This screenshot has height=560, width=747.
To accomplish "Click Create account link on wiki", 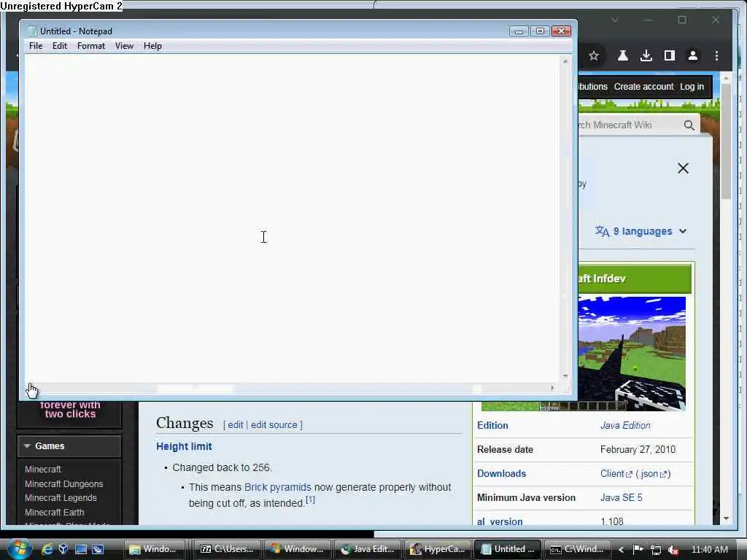I will tap(643, 87).
